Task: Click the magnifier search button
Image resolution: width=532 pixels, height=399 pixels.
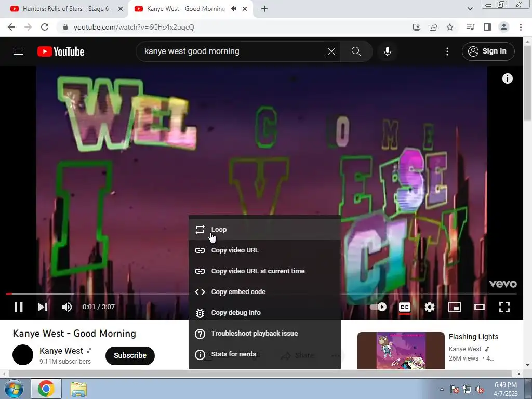Action: click(356, 51)
